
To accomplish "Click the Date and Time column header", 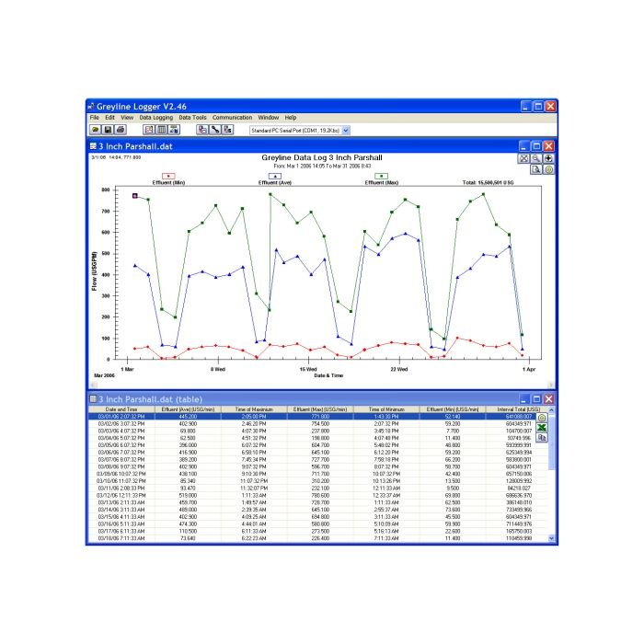I will tap(121, 409).
